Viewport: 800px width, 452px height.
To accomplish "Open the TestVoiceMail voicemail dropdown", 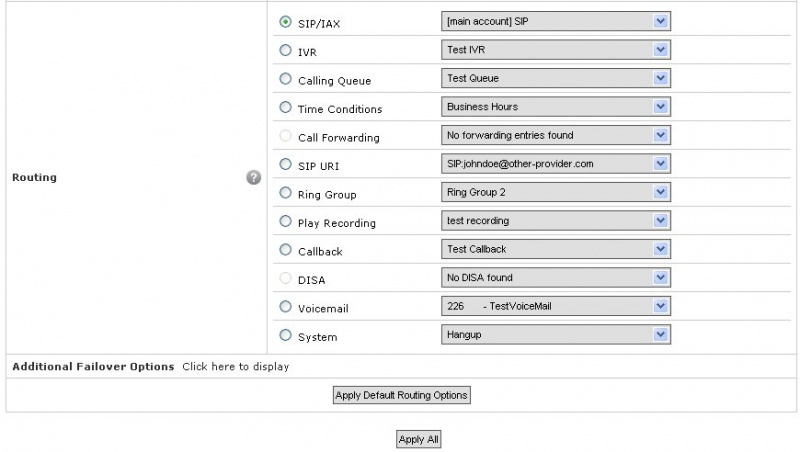I will pos(556,306).
